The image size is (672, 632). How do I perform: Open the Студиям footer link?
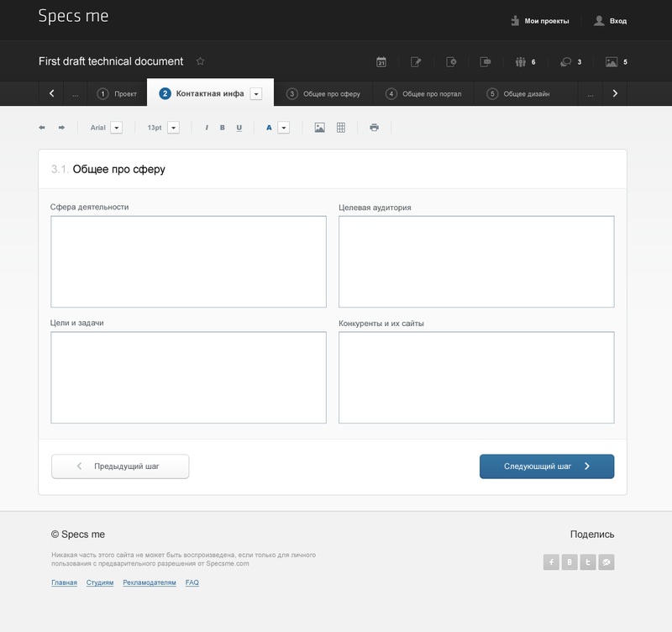coord(100,582)
